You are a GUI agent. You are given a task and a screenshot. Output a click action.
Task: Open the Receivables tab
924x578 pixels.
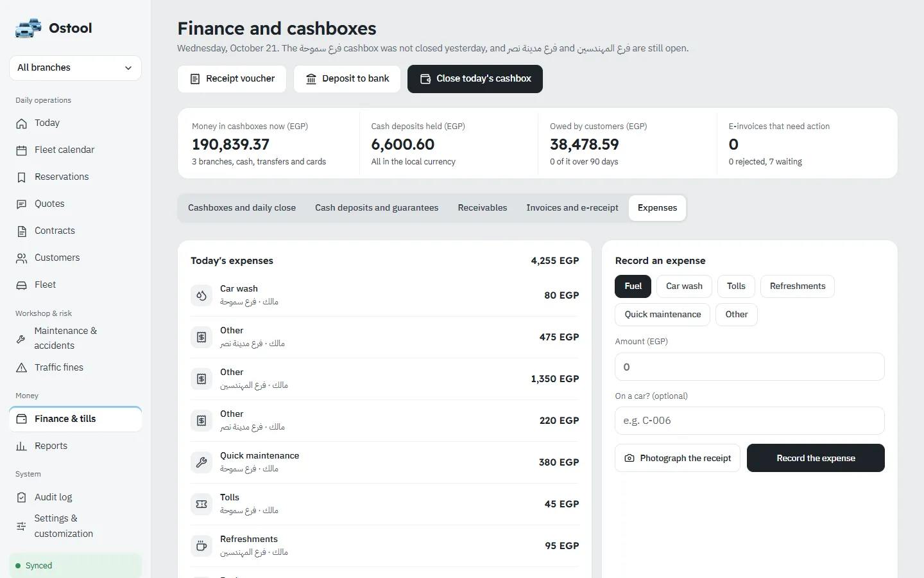(x=483, y=208)
